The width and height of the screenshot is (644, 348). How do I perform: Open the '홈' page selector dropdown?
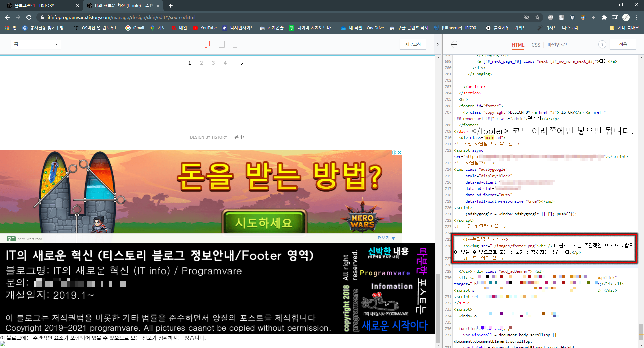point(36,44)
